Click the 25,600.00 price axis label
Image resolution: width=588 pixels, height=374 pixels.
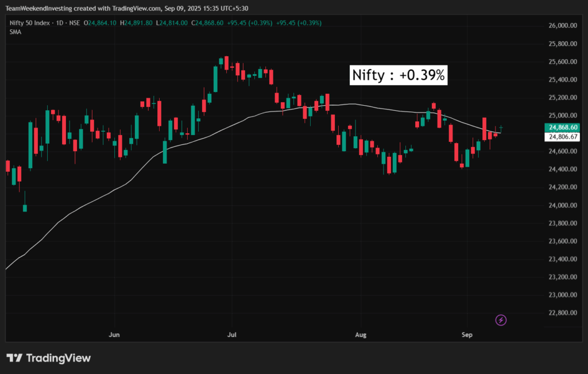coord(563,61)
